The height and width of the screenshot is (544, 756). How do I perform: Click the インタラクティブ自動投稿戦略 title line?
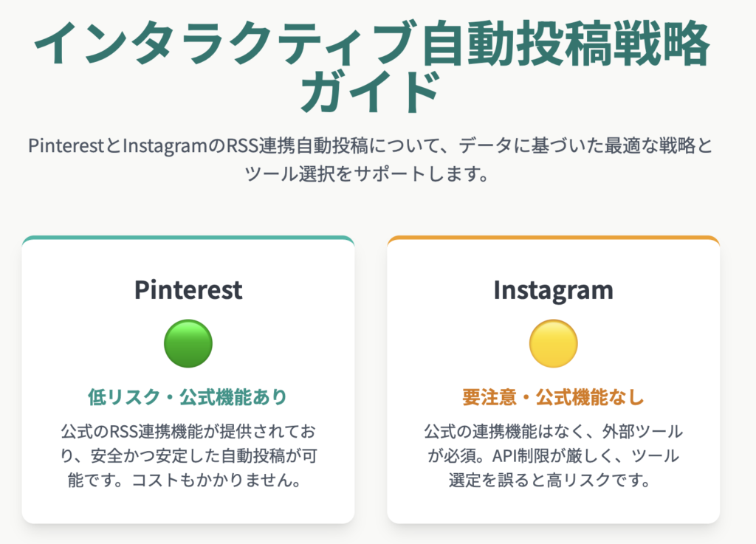[372, 44]
